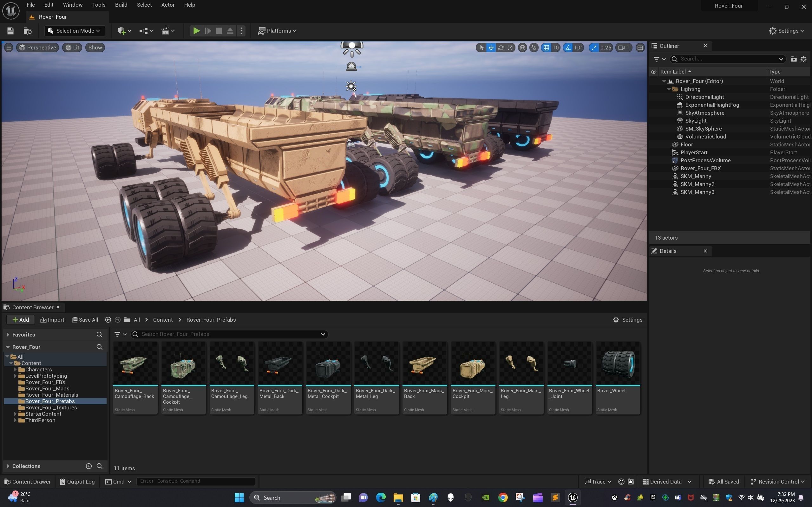Open the Build menu
Image resolution: width=812 pixels, height=507 pixels.
pyautogui.click(x=121, y=5)
